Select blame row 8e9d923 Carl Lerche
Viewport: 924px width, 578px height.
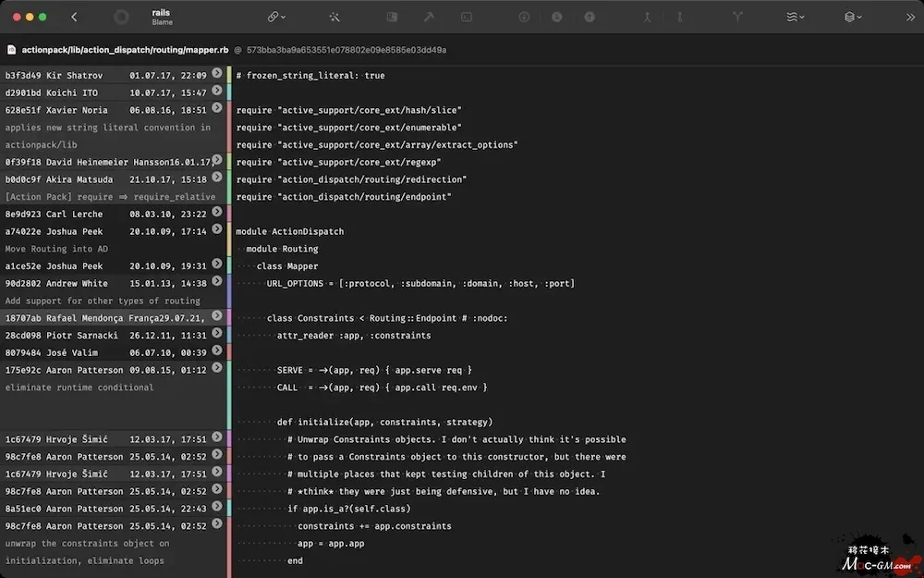pos(113,215)
